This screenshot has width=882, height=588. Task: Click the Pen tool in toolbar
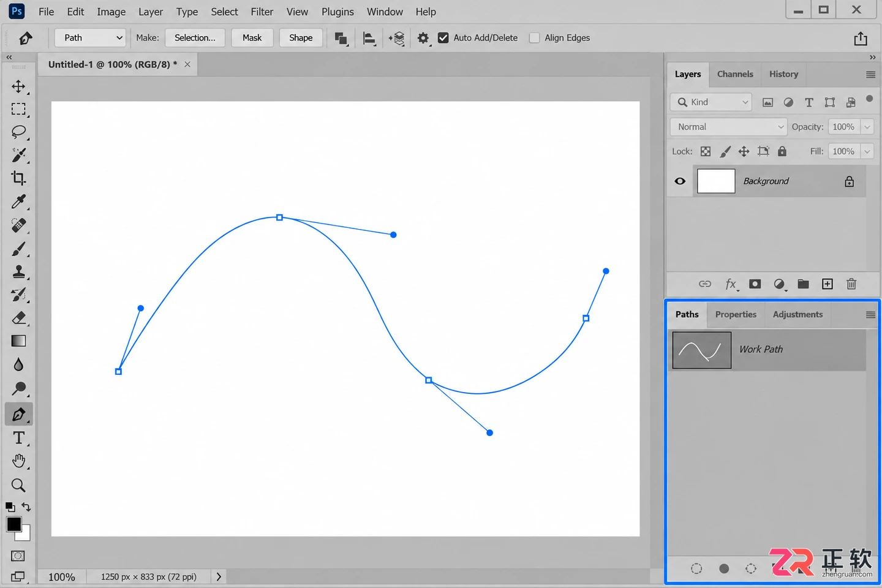(18, 415)
